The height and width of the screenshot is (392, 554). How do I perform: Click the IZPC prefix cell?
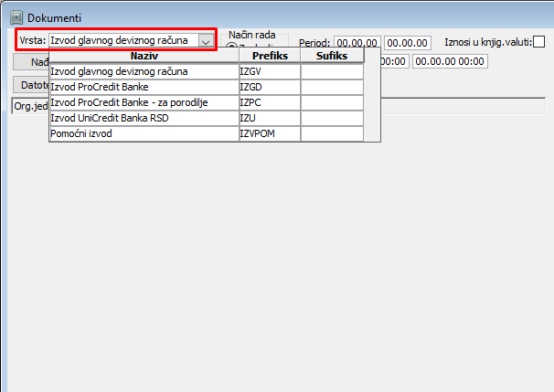tap(270, 102)
